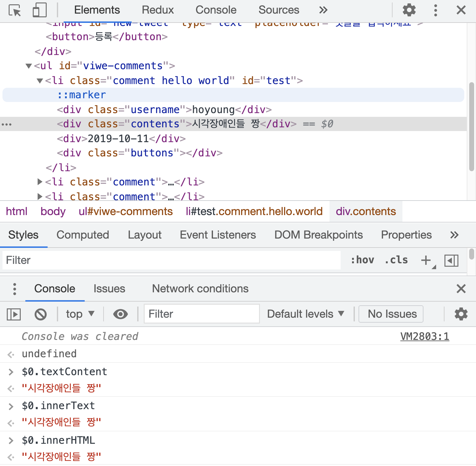Image resolution: width=476 pixels, height=466 pixels.
Task: Click the No Issues button
Action: [391, 314]
